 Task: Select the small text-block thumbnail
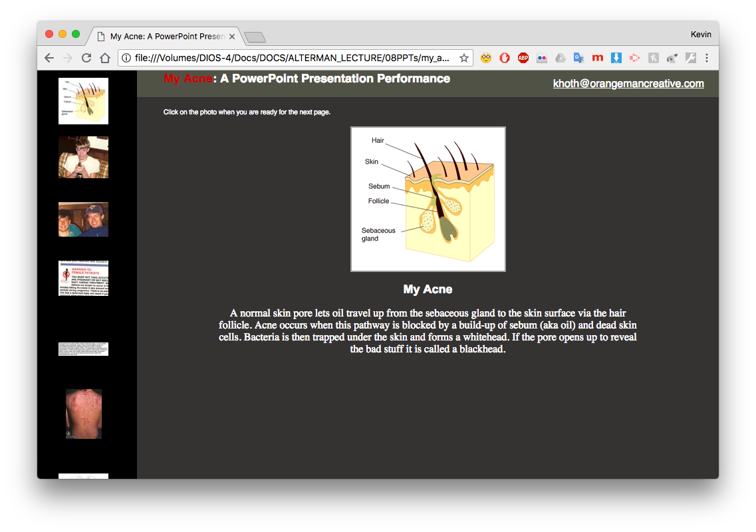click(x=83, y=349)
